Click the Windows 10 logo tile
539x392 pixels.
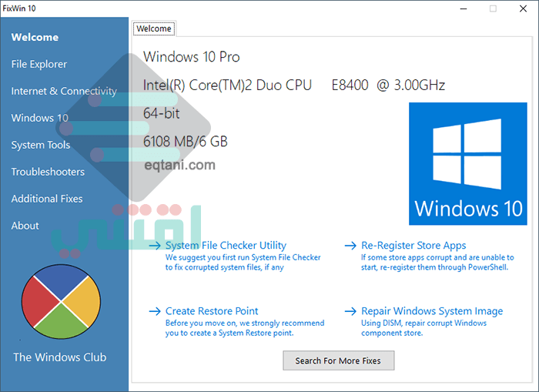468,164
